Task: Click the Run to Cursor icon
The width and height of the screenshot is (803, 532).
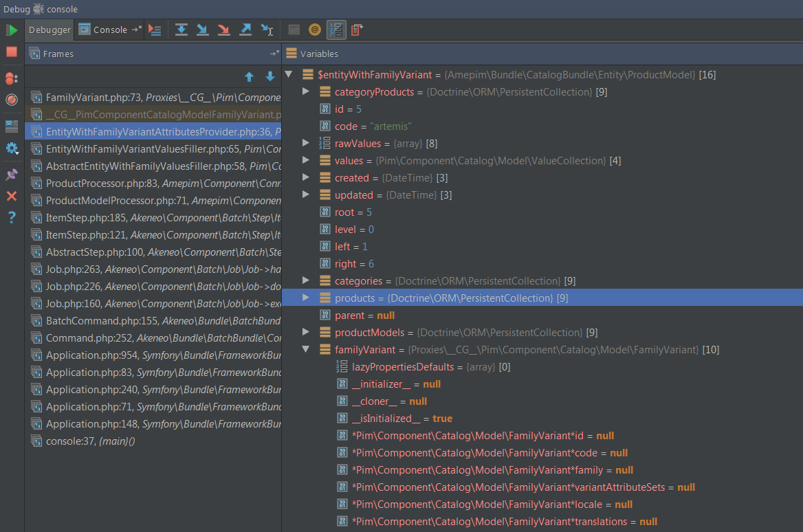Action: point(267,30)
